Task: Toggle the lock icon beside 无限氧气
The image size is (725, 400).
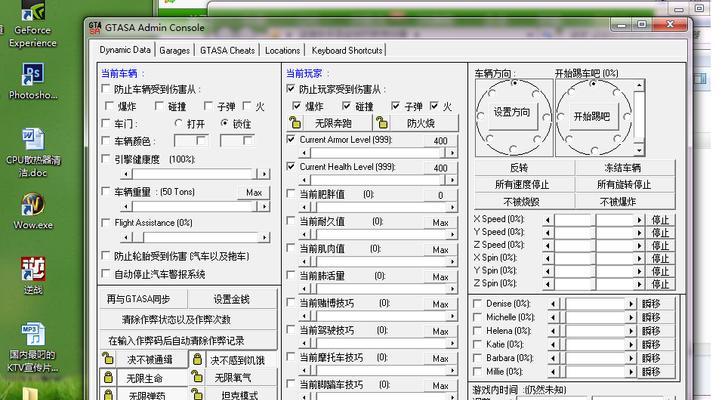Action: (x=197, y=377)
